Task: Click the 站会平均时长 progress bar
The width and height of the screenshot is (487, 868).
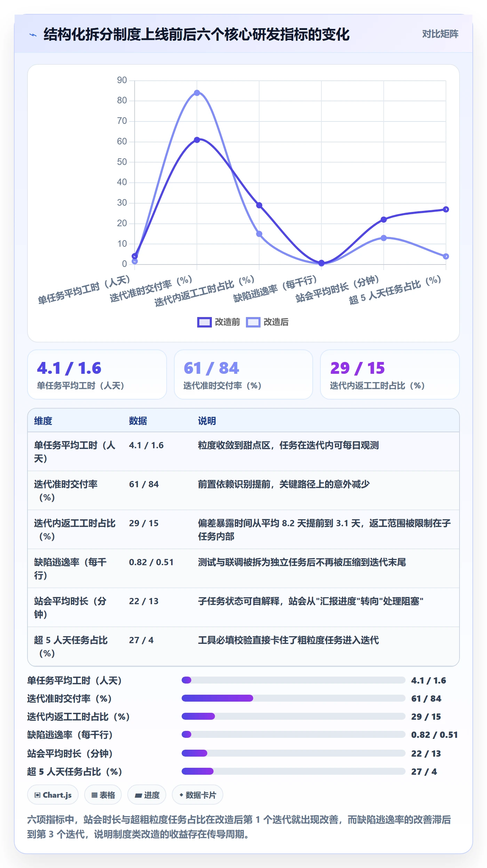Action: 294,753
